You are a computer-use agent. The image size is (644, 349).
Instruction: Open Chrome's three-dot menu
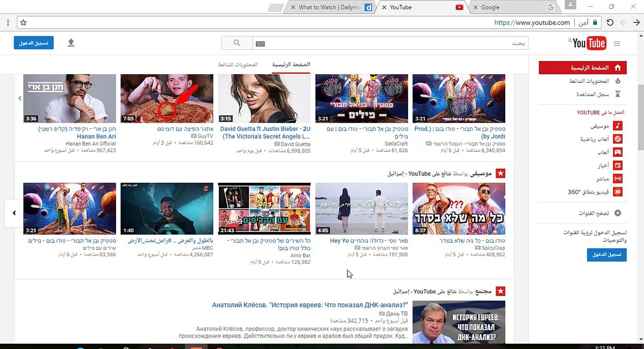pyautogui.click(x=8, y=23)
